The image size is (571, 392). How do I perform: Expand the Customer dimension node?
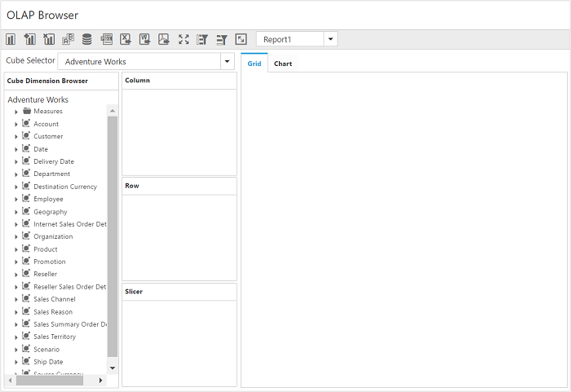[x=16, y=137]
